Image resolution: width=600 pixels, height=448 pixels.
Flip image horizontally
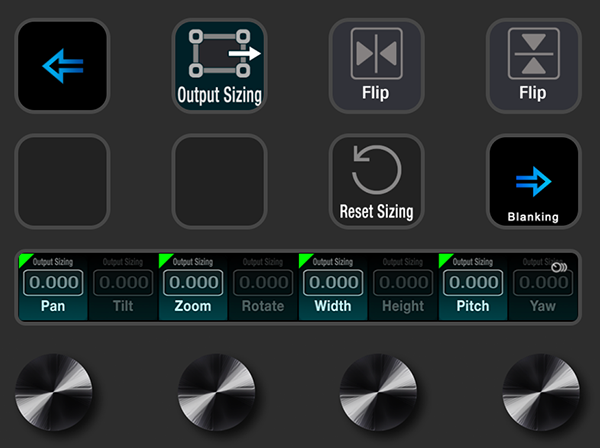tap(377, 66)
